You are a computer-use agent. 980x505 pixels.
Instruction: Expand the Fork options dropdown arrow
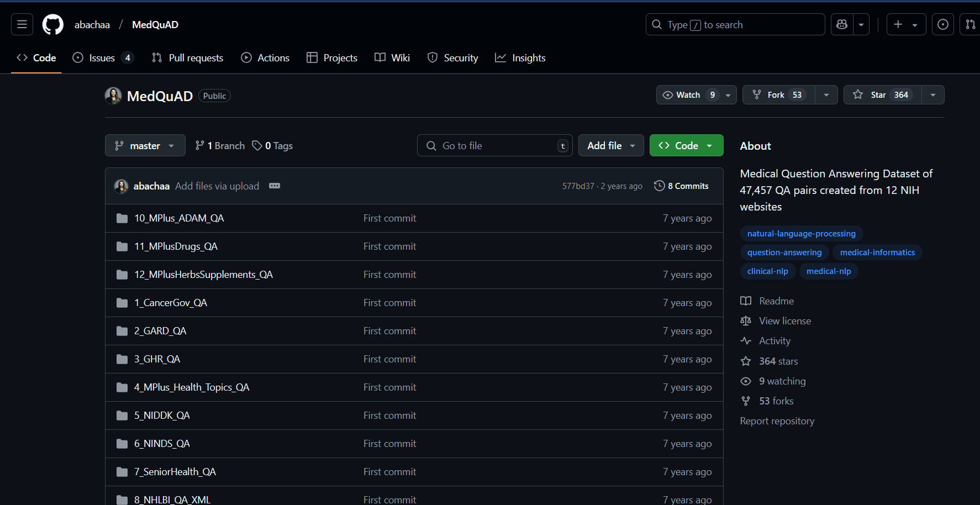(826, 94)
